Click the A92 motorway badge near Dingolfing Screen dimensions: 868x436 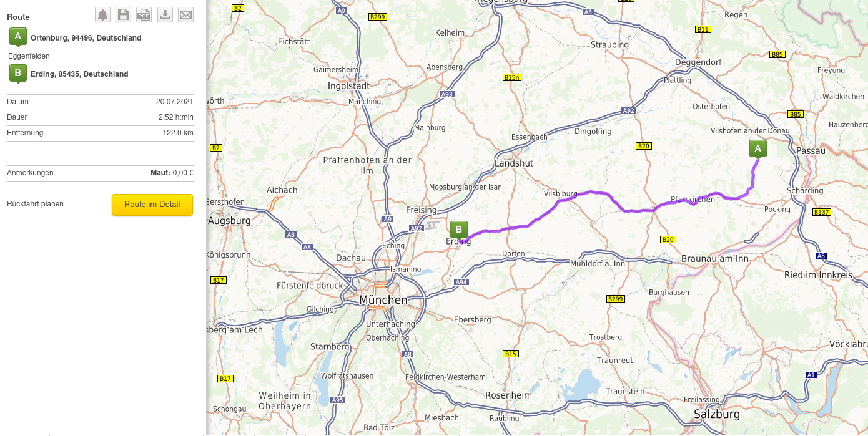tap(628, 110)
